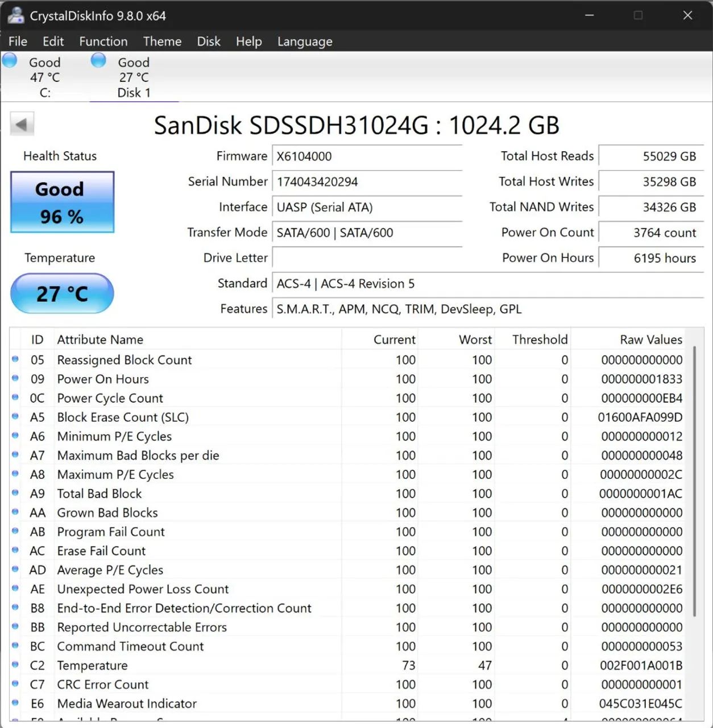Click the Firmware field X6104000

pyautogui.click(x=367, y=156)
